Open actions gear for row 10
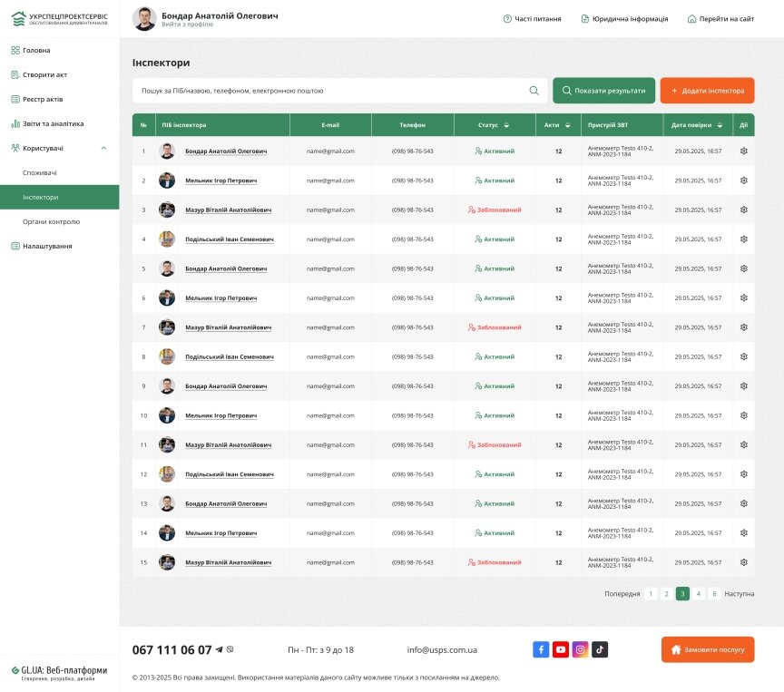The width and height of the screenshot is (784, 692). (743, 415)
